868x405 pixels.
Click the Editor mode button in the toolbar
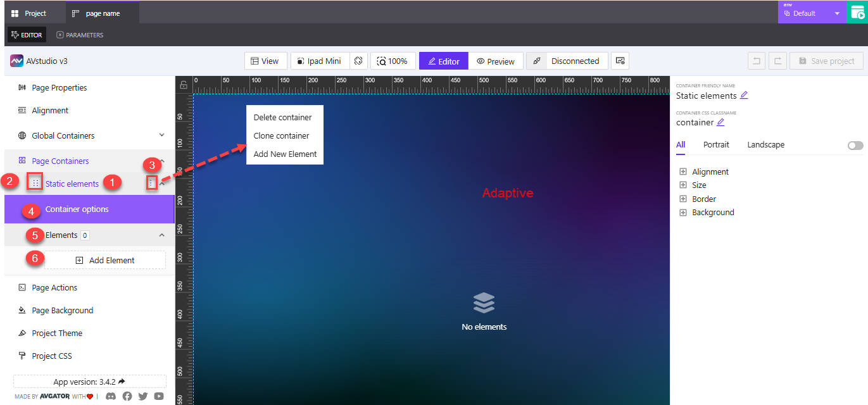(443, 61)
